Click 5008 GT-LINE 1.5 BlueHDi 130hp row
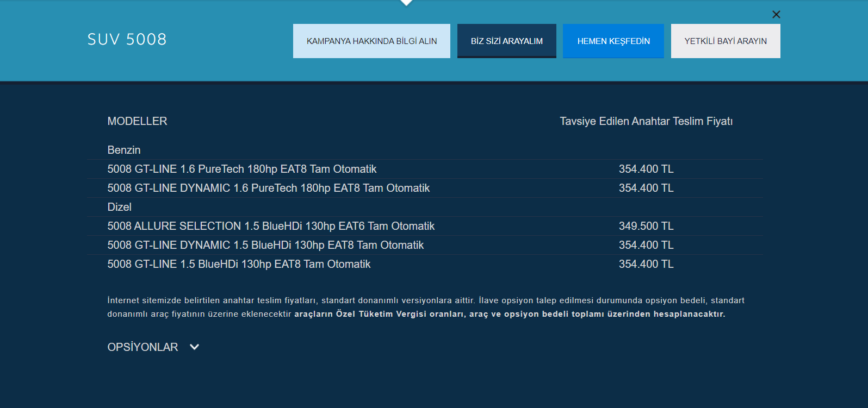This screenshot has height=408, width=868. point(425,264)
